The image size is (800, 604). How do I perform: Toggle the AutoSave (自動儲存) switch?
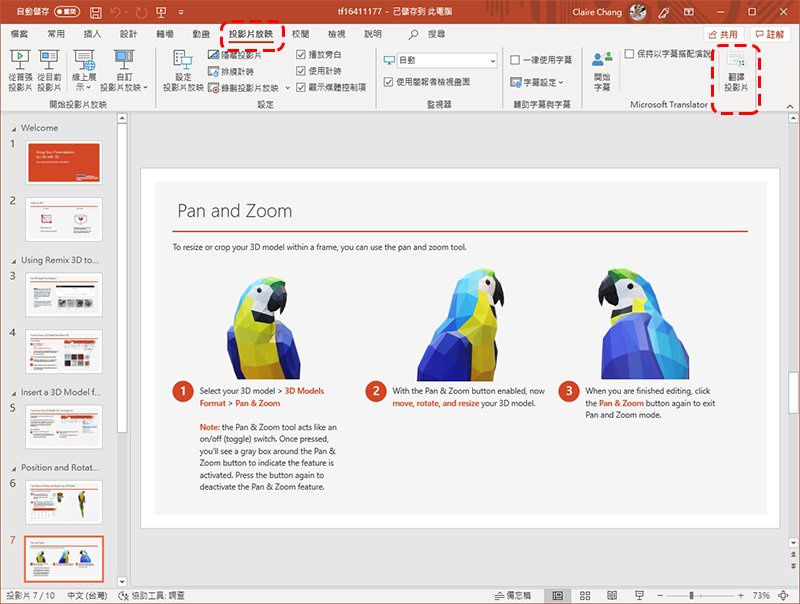coord(67,11)
